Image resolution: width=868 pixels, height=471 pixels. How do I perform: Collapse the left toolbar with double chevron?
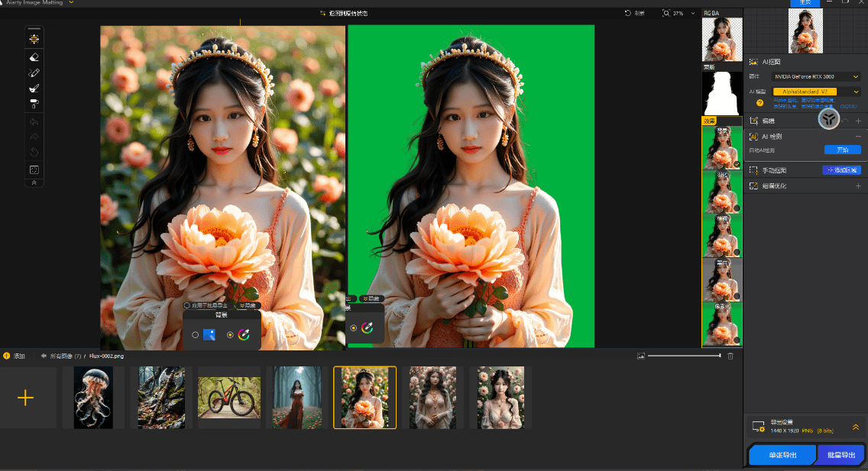click(x=34, y=183)
